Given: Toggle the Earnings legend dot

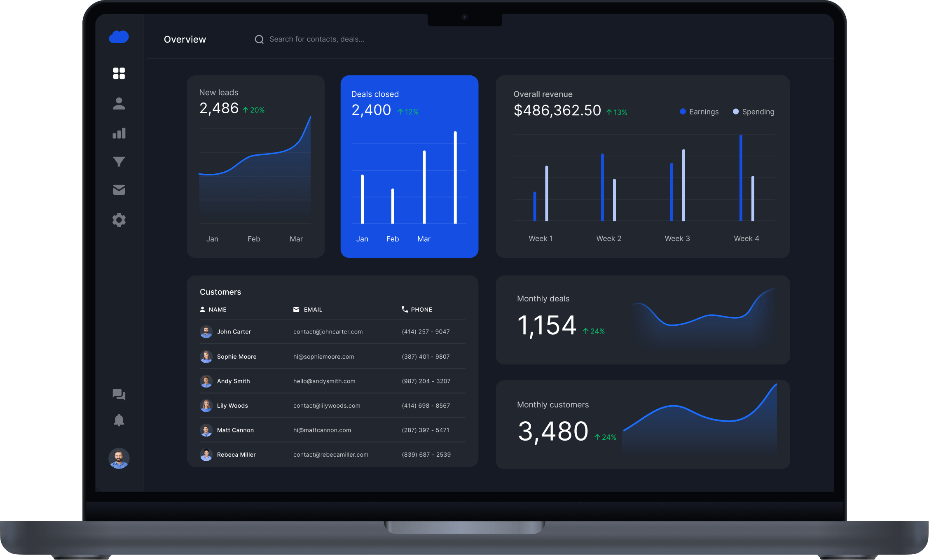Looking at the screenshot, I should pos(683,112).
